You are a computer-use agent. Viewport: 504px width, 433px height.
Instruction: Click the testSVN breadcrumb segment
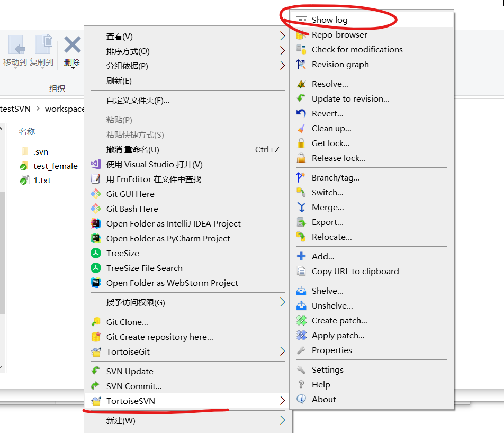[15, 109]
